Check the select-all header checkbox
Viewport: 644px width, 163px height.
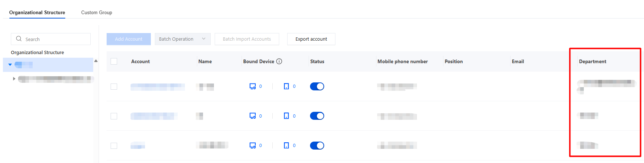point(114,61)
